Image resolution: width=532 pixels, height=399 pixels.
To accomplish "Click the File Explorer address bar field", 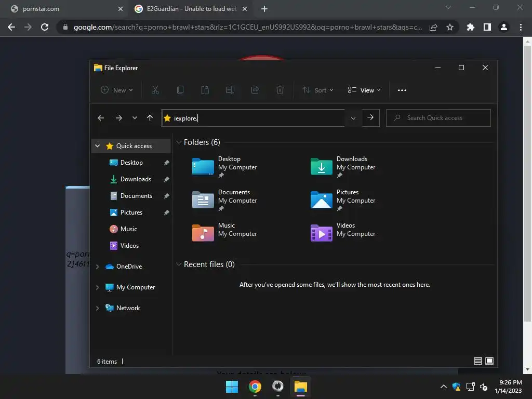I will pos(253,118).
